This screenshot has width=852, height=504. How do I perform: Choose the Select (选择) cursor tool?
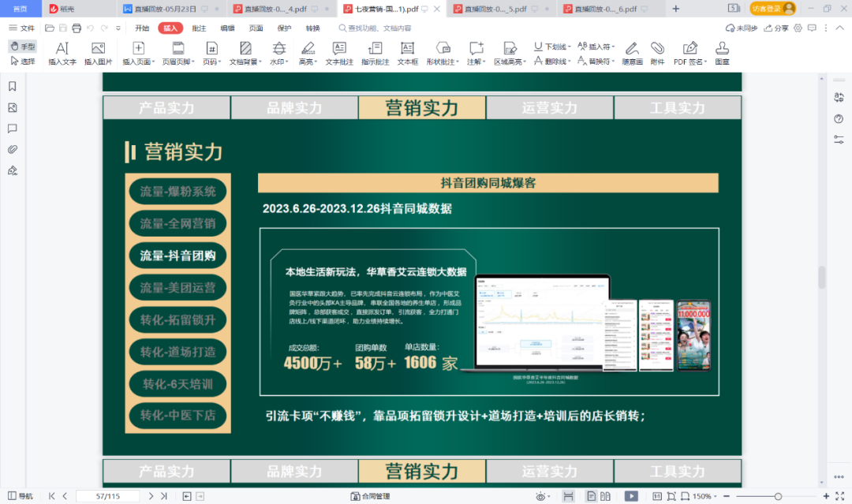22,62
